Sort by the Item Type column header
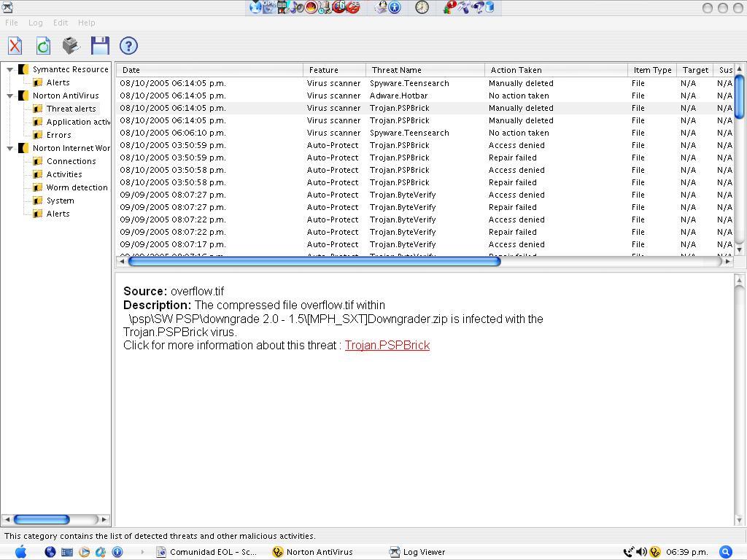This screenshot has width=747, height=560. point(652,70)
